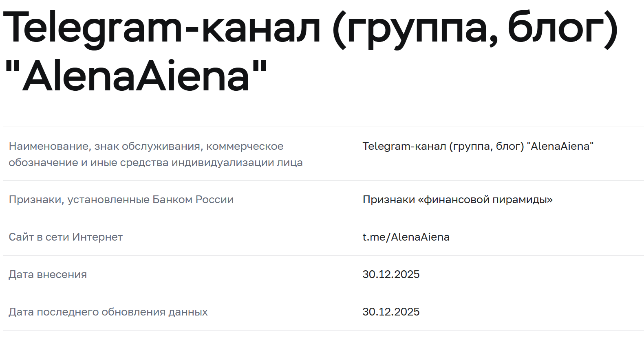Click the words "Банком России" in the label

pos(193,199)
